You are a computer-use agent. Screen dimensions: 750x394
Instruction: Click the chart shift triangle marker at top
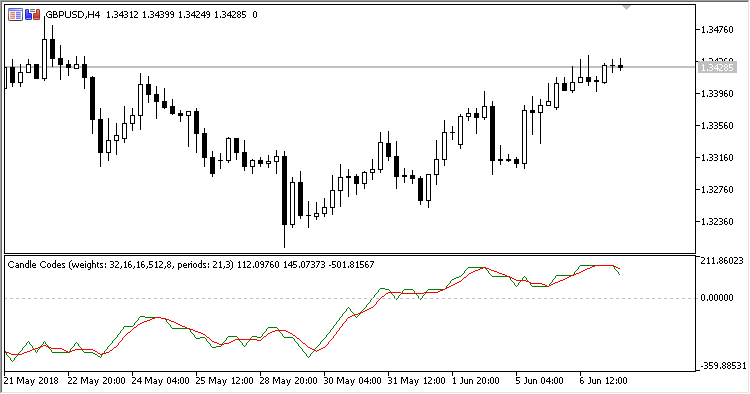(x=626, y=7)
